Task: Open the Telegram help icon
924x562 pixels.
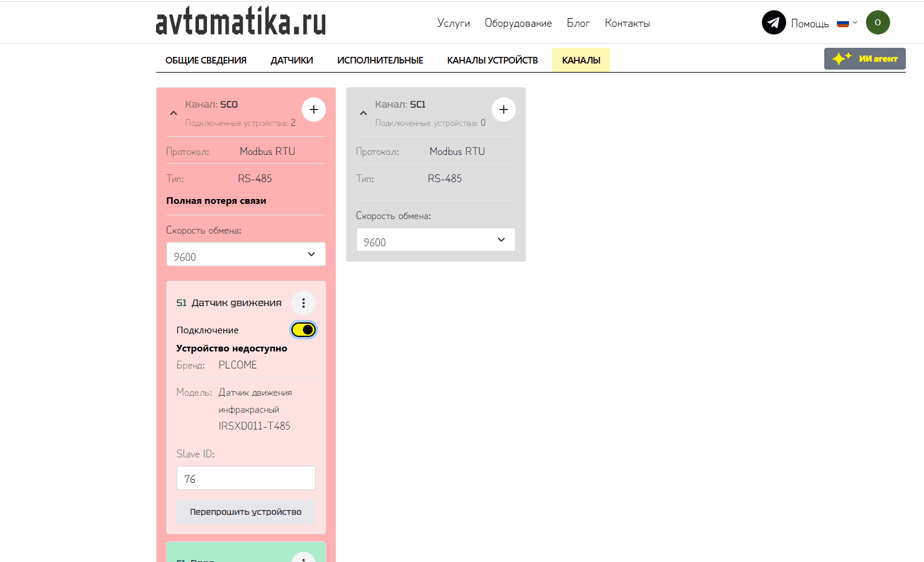Action: 773,23
